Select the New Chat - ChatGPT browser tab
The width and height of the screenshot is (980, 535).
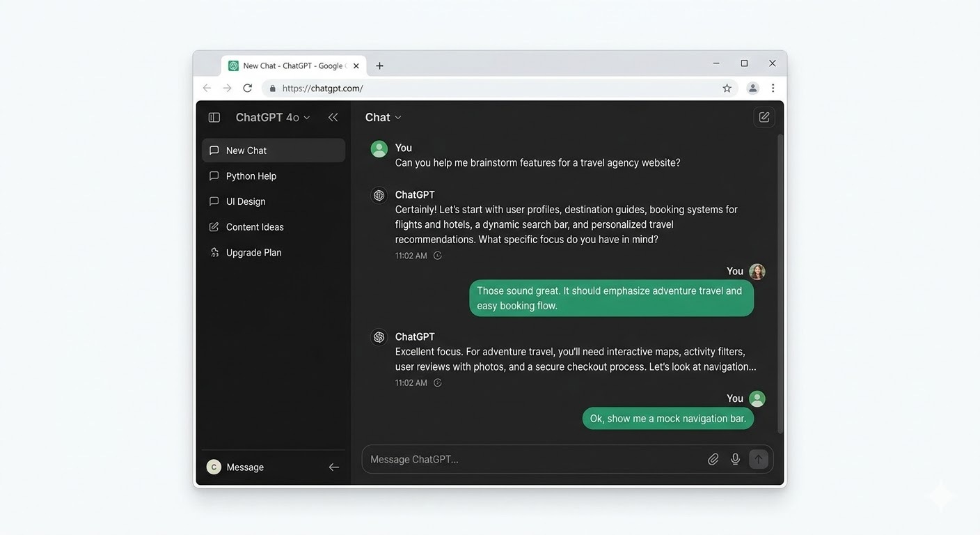(294, 66)
